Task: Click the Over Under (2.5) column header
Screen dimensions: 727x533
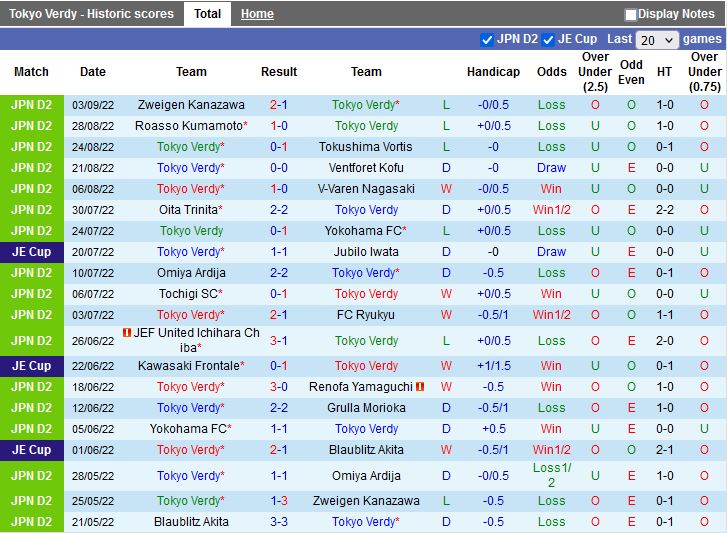Action: (x=595, y=72)
